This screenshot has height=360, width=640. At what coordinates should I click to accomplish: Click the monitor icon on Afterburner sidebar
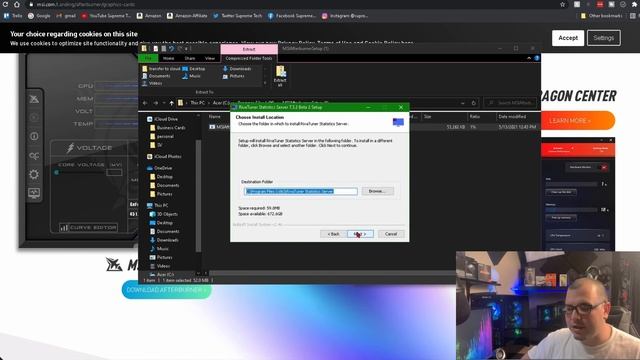point(34,193)
